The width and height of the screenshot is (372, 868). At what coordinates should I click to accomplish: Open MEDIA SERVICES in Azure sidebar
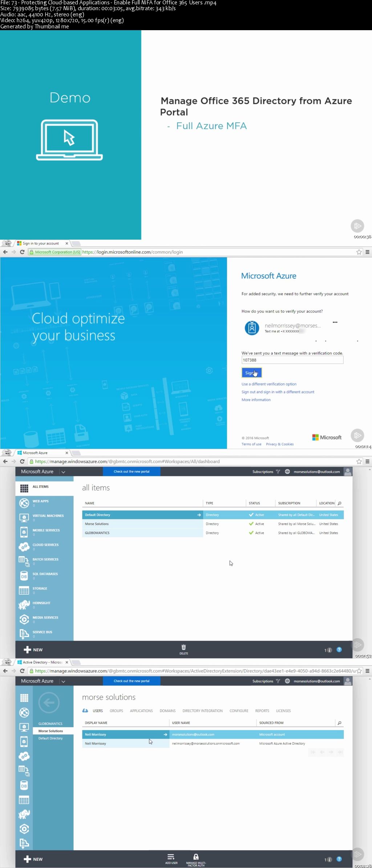pos(44,619)
